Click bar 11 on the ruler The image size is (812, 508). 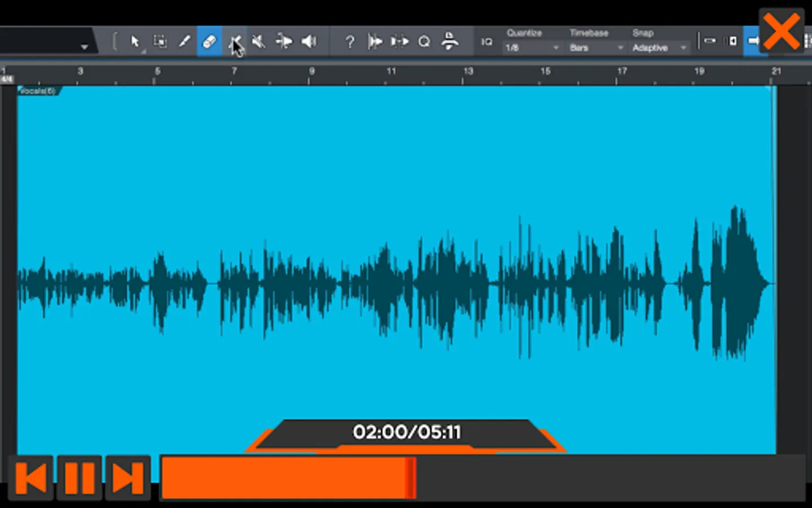[391, 71]
